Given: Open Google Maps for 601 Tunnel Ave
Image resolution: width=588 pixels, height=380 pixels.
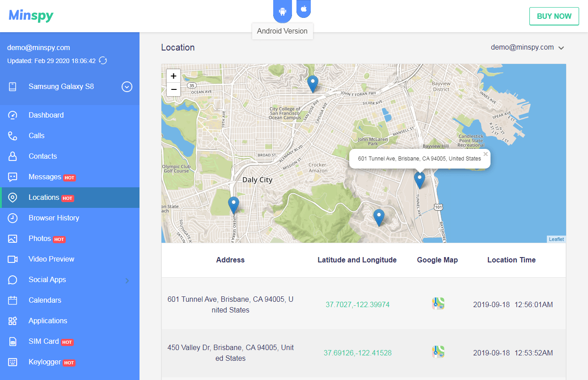Looking at the screenshot, I should [438, 303].
